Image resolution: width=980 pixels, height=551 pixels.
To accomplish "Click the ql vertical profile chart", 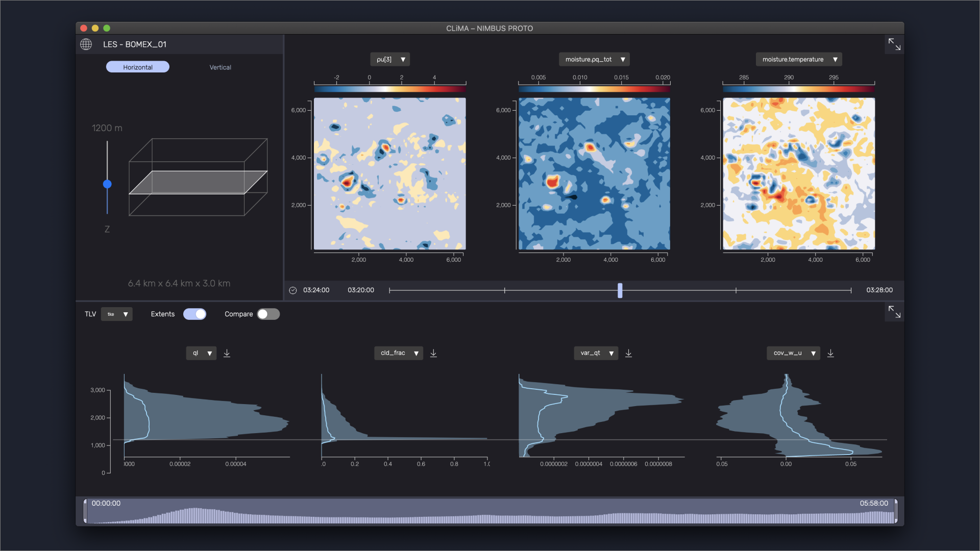I will (206, 416).
